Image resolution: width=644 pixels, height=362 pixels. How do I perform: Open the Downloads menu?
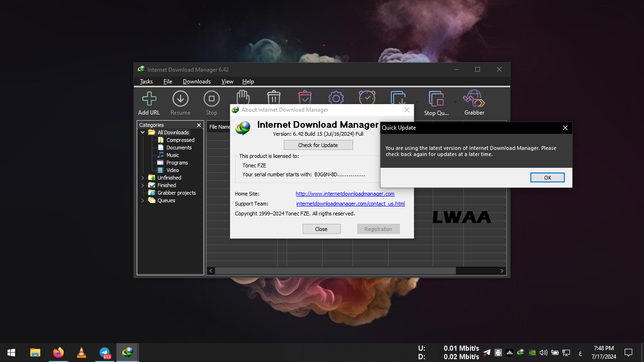[197, 82]
